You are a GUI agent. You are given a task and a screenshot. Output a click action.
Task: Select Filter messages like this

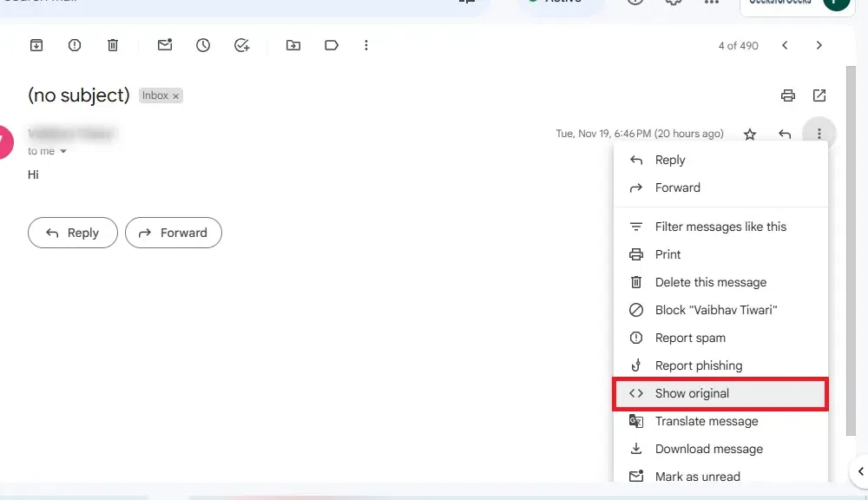(720, 227)
